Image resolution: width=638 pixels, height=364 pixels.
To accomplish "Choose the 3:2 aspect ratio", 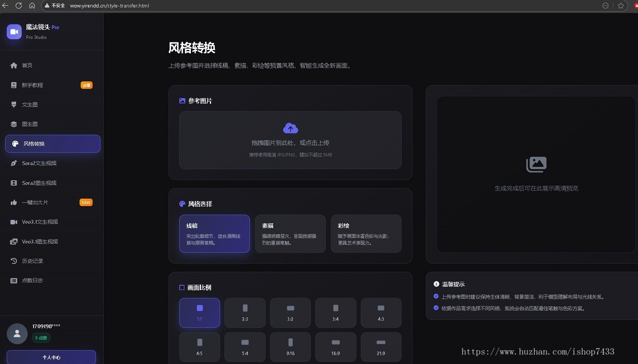I will pos(290,312).
